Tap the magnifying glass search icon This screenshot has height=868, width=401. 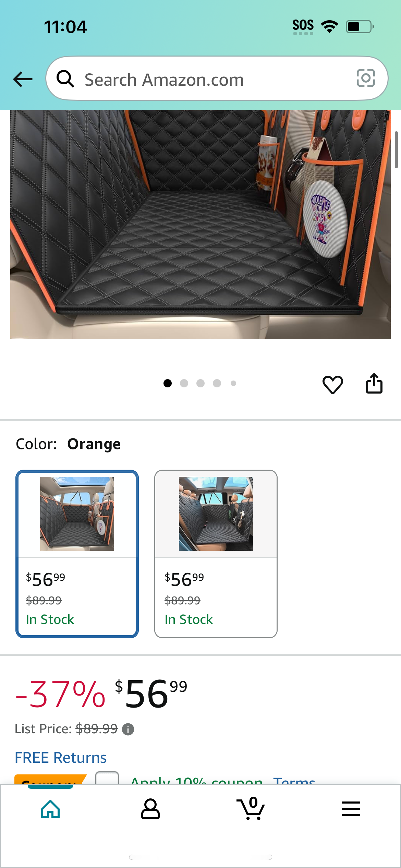coord(65,79)
